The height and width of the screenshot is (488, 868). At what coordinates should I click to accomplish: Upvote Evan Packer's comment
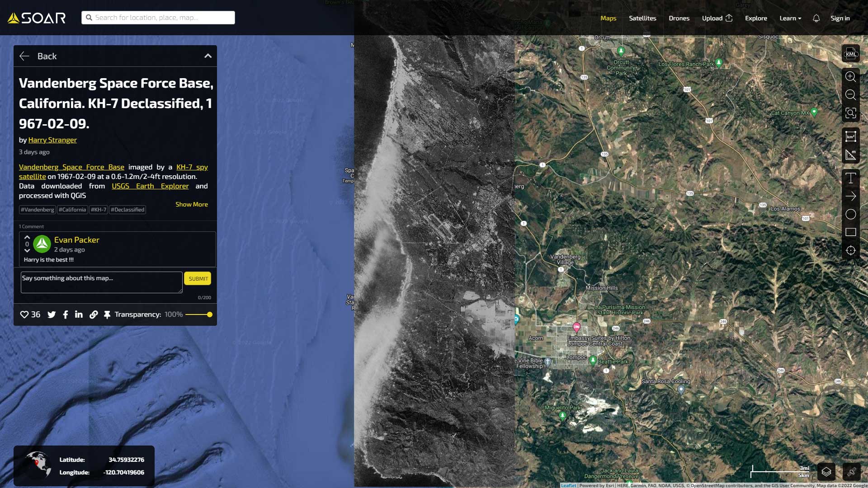coord(27,237)
